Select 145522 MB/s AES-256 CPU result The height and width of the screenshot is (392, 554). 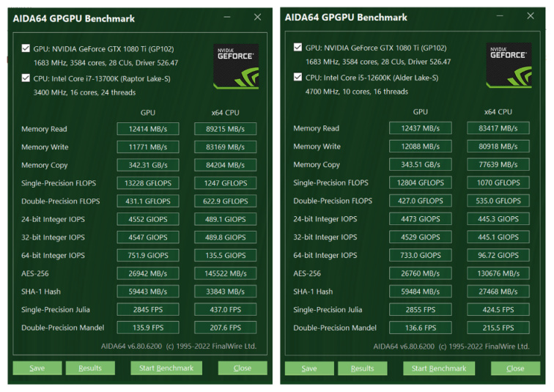click(x=226, y=273)
